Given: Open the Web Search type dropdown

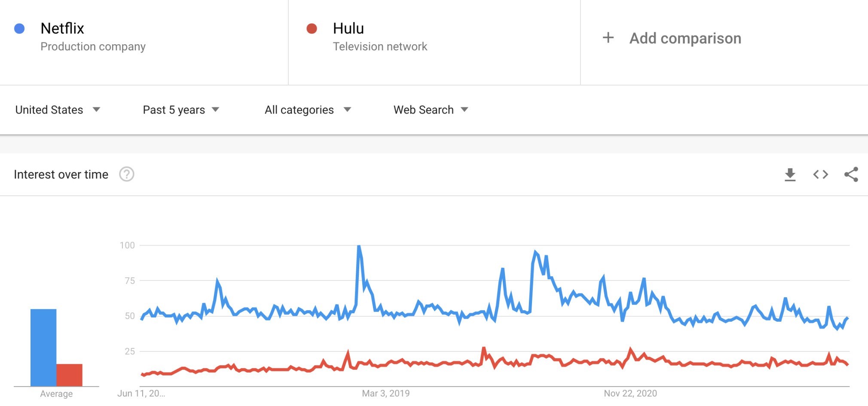Looking at the screenshot, I should (431, 110).
